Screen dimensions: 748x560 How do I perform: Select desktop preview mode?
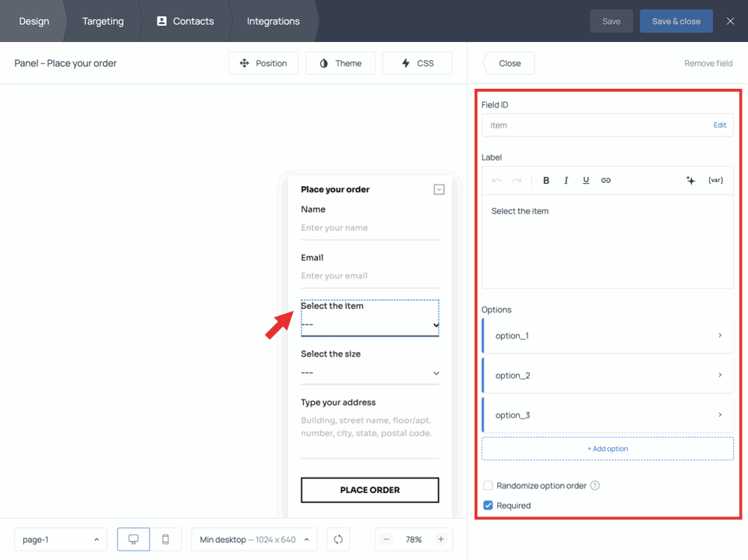tap(132, 539)
